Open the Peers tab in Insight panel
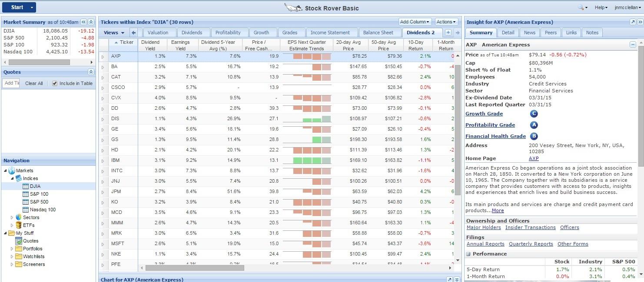The image size is (644, 282). click(551, 33)
